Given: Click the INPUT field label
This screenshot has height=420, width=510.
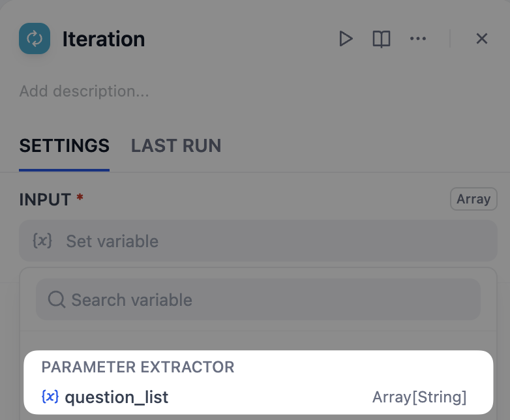Looking at the screenshot, I should click(x=45, y=200).
